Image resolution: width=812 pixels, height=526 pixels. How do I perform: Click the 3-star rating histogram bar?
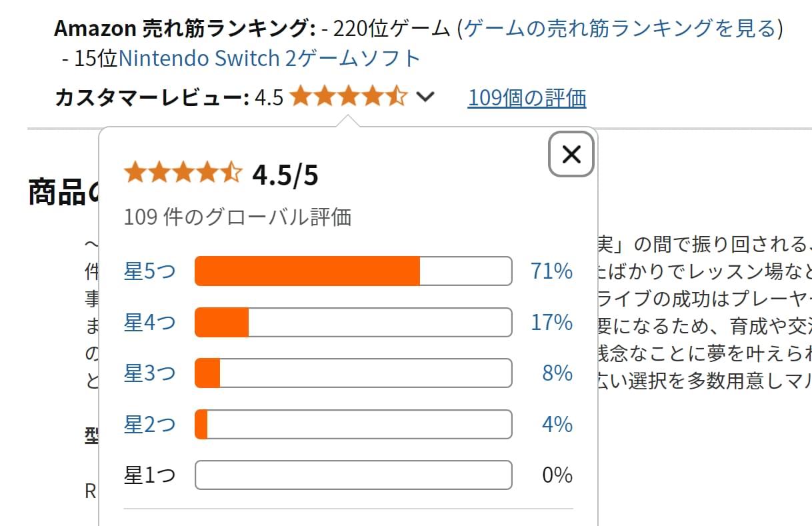click(353, 373)
